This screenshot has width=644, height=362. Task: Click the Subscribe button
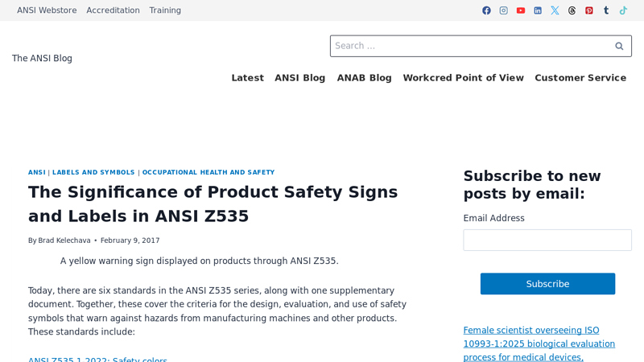pos(547,284)
